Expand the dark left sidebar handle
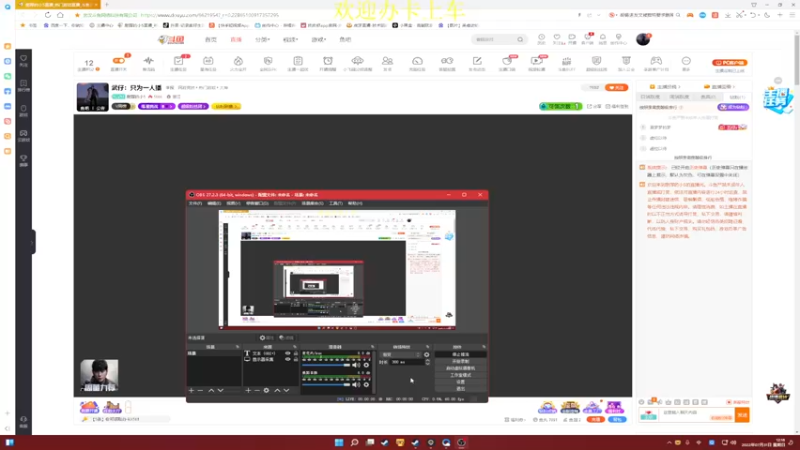This screenshot has height=450, width=800. pos(33,242)
